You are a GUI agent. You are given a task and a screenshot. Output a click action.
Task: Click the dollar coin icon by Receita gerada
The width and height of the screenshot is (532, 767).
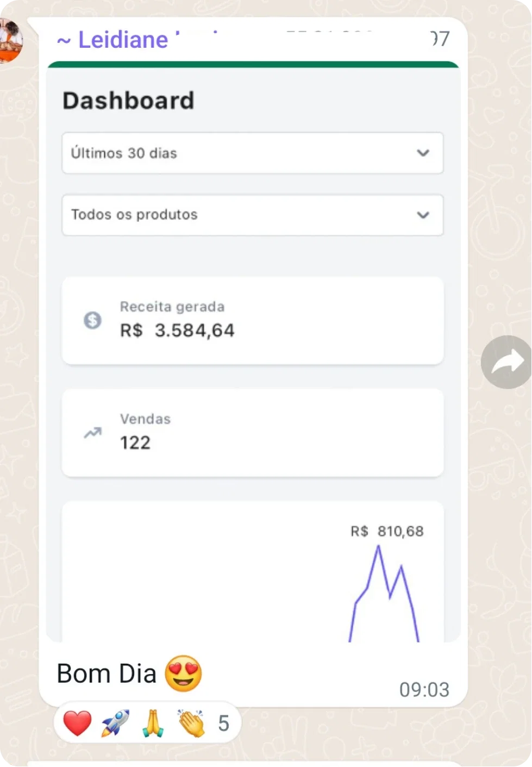click(92, 320)
